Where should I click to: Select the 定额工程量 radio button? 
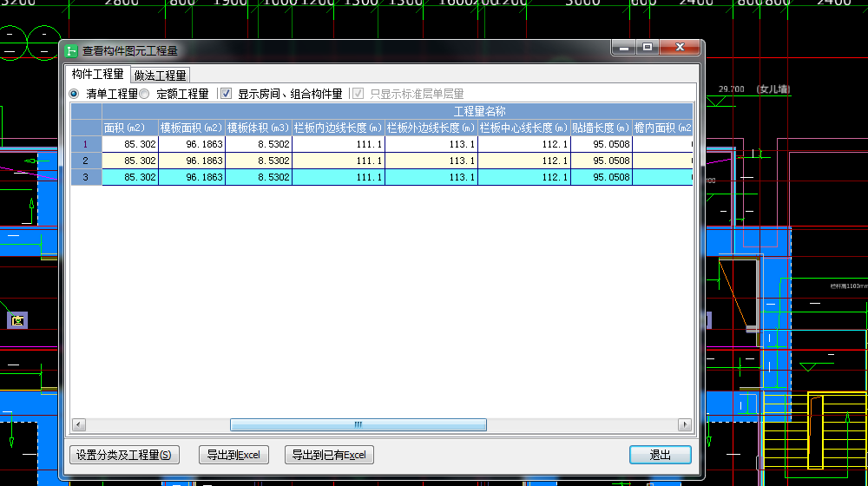coord(144,94)
